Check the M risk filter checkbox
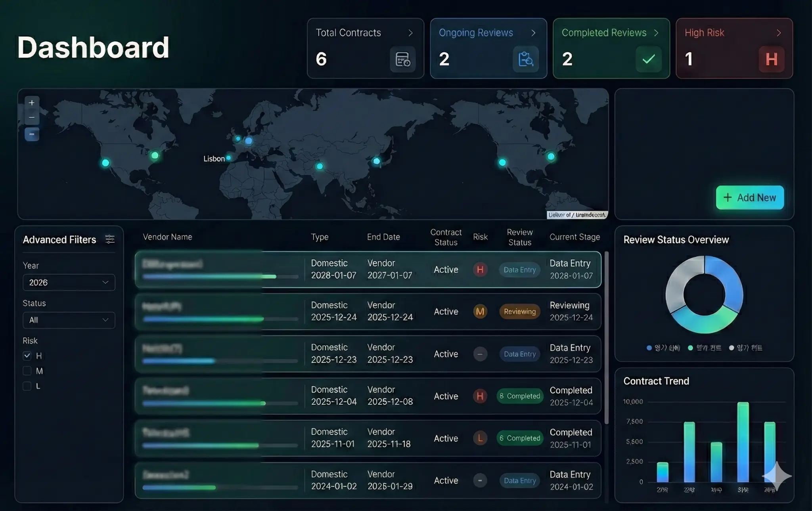Viewport: 812px width, 511px height. coord(27,371)
